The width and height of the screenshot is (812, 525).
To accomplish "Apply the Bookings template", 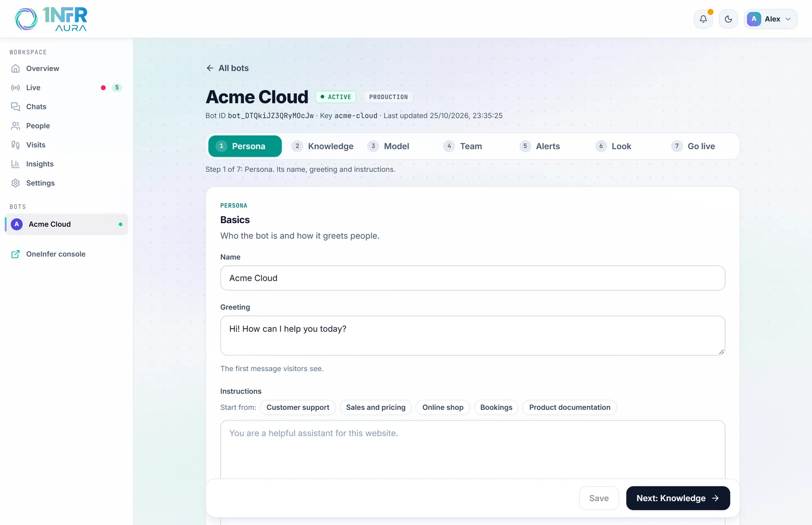I will (x=496, y=407).
